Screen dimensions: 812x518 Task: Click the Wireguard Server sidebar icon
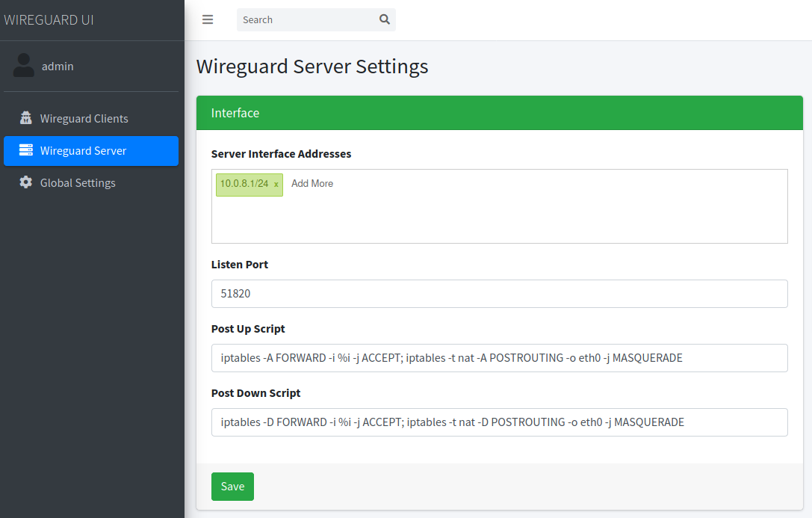[x=26, y=150]
